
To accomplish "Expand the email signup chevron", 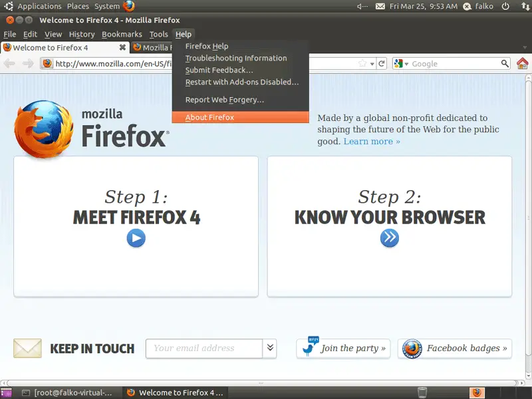I will [270, 348].
